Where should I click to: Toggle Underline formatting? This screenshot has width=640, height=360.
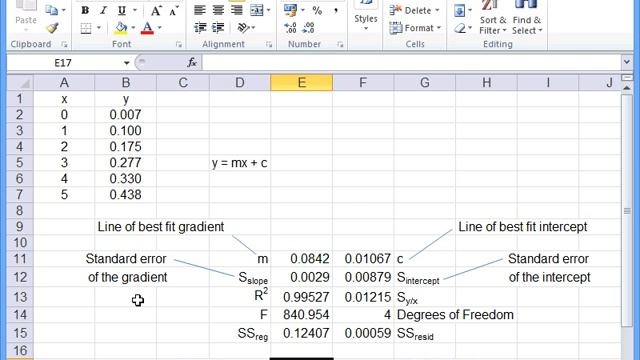122,11
